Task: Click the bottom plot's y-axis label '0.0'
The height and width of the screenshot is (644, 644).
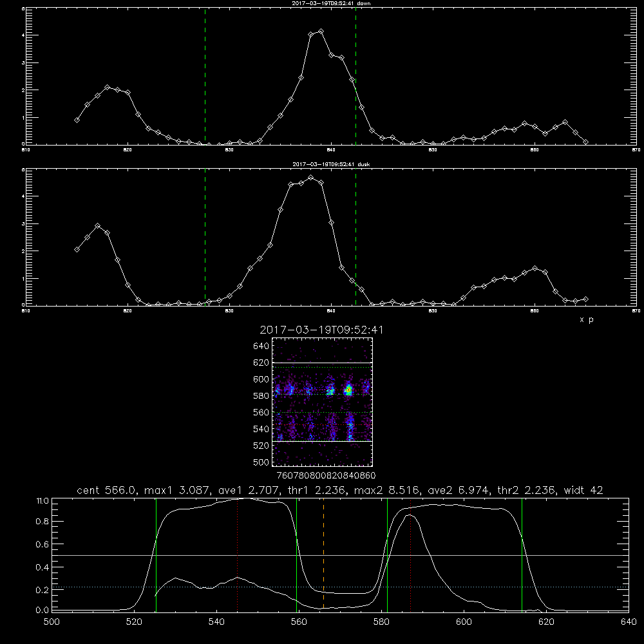Action: tap(43, 611)
